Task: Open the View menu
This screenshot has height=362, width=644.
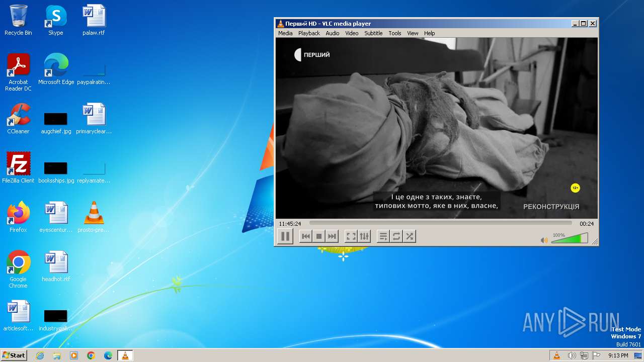Action: [x=413, y=33]
